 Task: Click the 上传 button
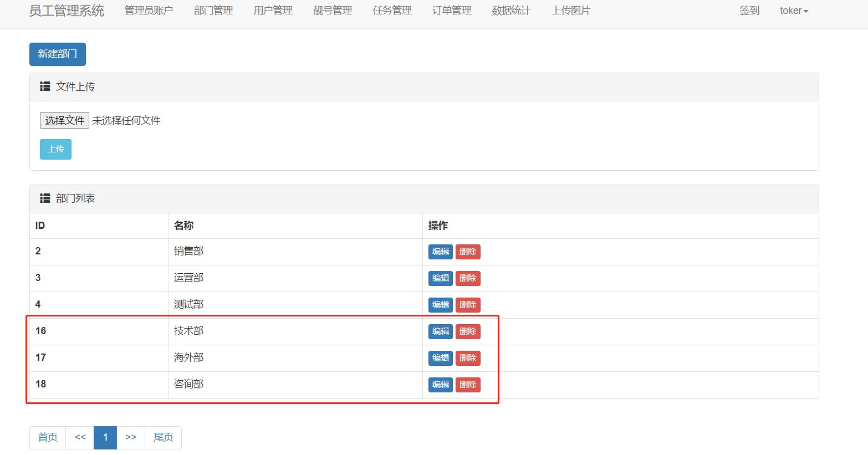(55, 149)
